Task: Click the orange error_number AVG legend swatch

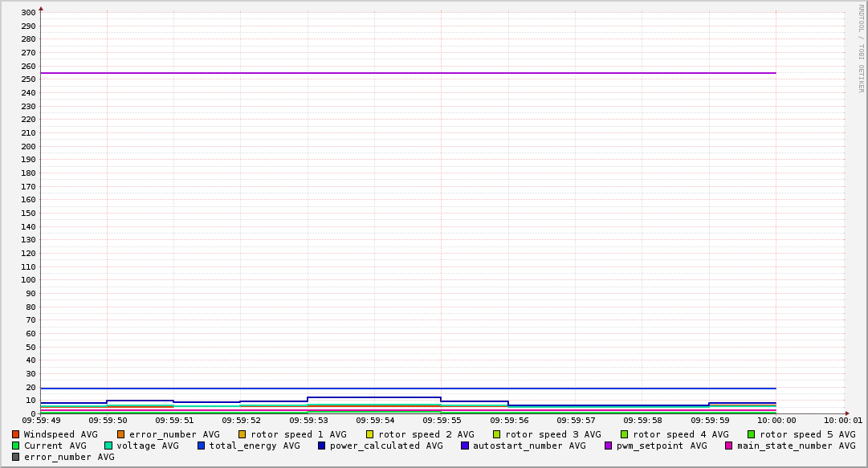Action: [x=120, y=434]
